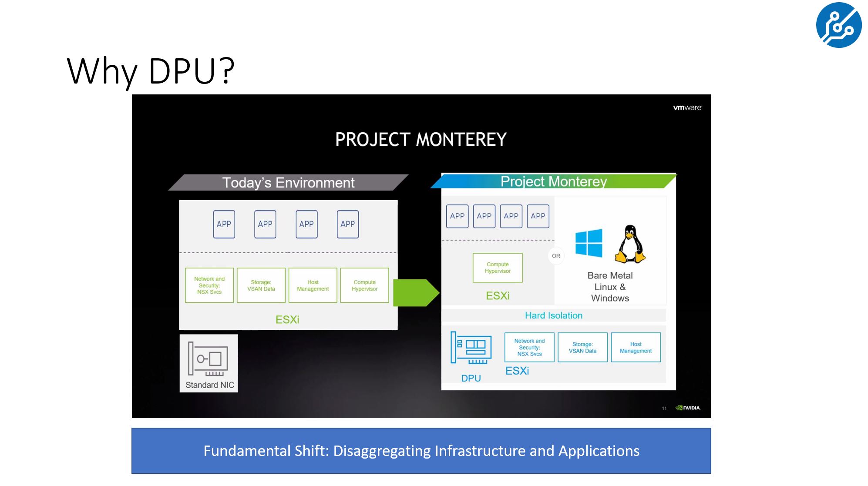Click the NVIDIA logo
This screenshot has height=486, width=868.
tap(688, 408)
